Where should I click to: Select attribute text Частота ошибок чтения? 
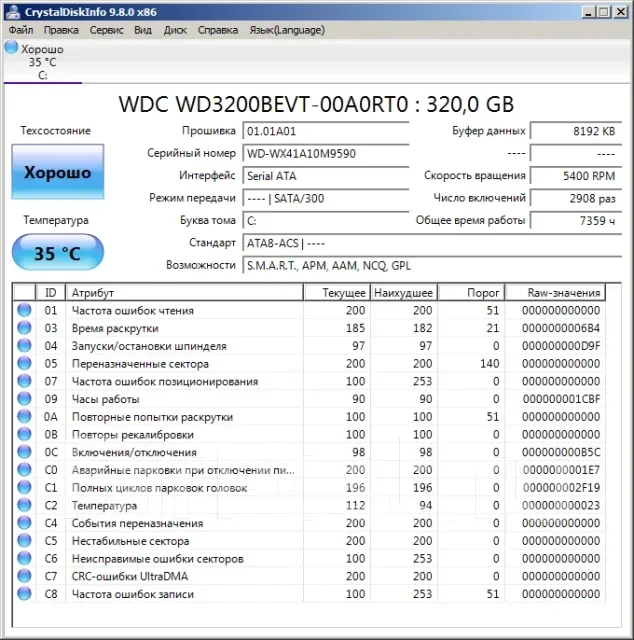point(133,311)
